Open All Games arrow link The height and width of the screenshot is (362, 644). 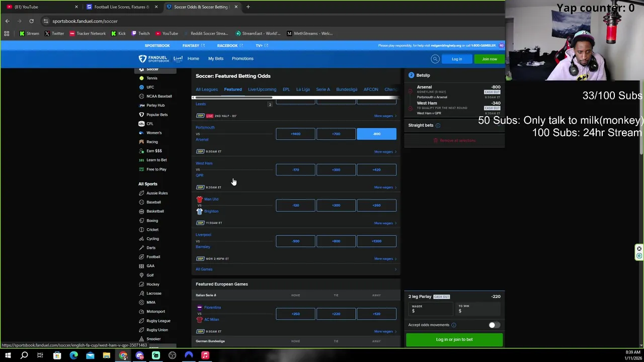pos(395,269)
